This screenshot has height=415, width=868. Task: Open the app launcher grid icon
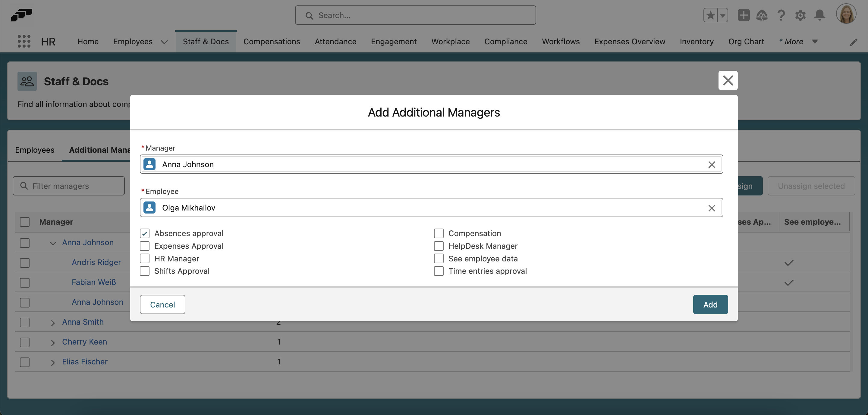tap(24, 41)
